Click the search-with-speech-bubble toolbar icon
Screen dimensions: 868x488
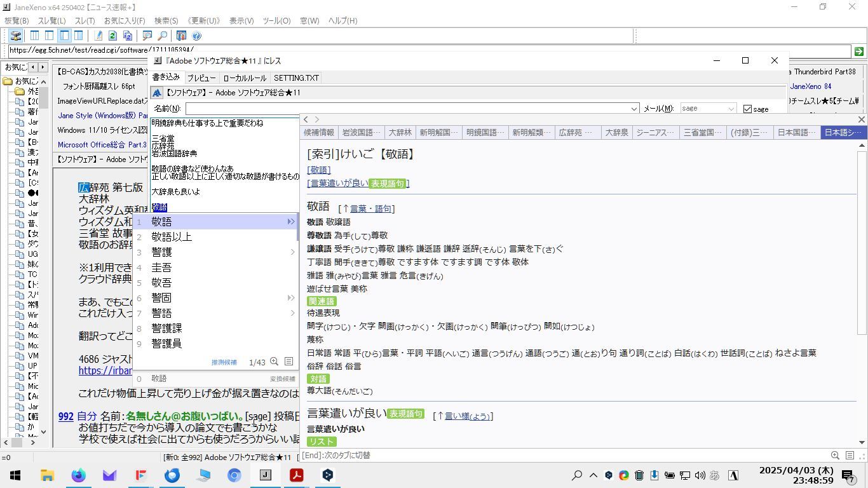tap(147, 36)
